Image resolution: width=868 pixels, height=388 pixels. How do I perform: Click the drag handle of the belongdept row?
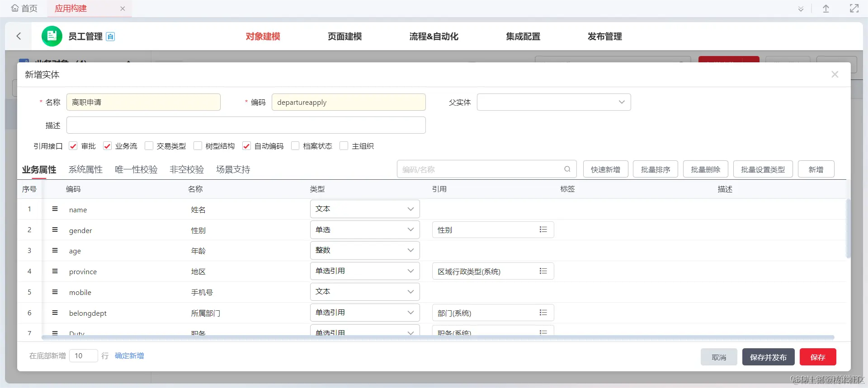click(55, 313)
